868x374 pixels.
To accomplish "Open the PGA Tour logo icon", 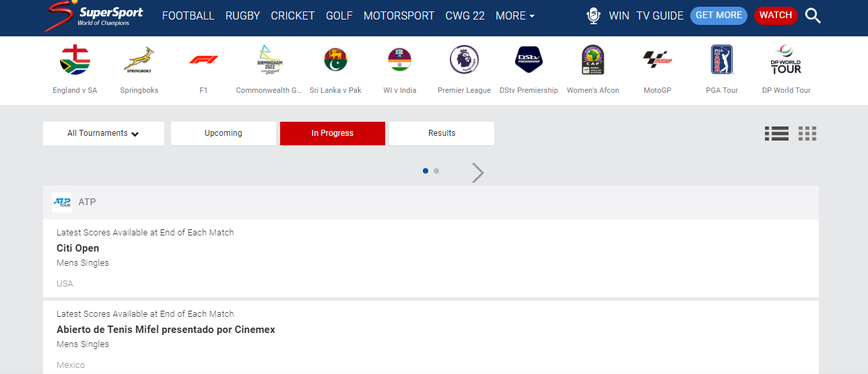I will 722,59.
